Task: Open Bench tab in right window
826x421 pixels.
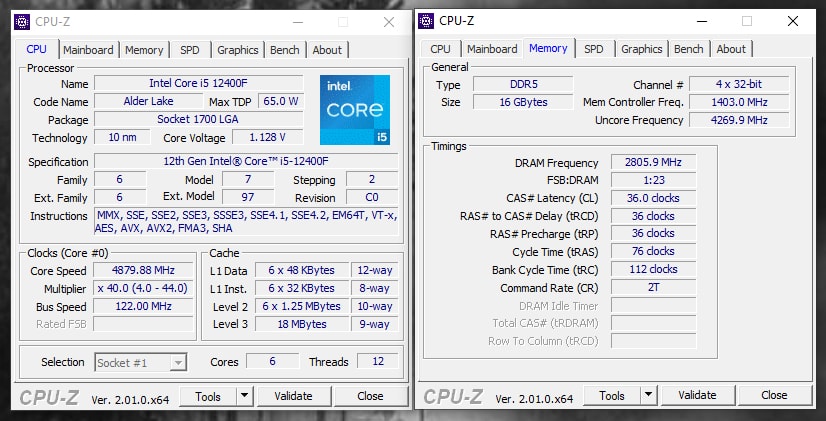Action: pos(689,49)
